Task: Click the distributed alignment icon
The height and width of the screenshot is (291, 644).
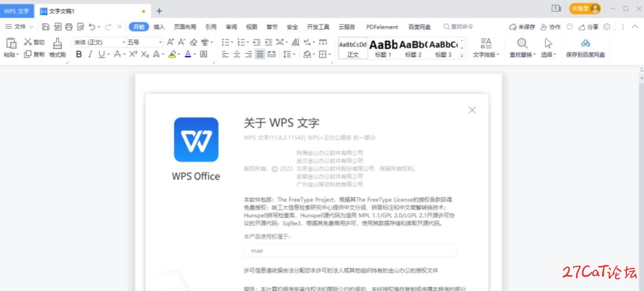Action: click(271, 54)
